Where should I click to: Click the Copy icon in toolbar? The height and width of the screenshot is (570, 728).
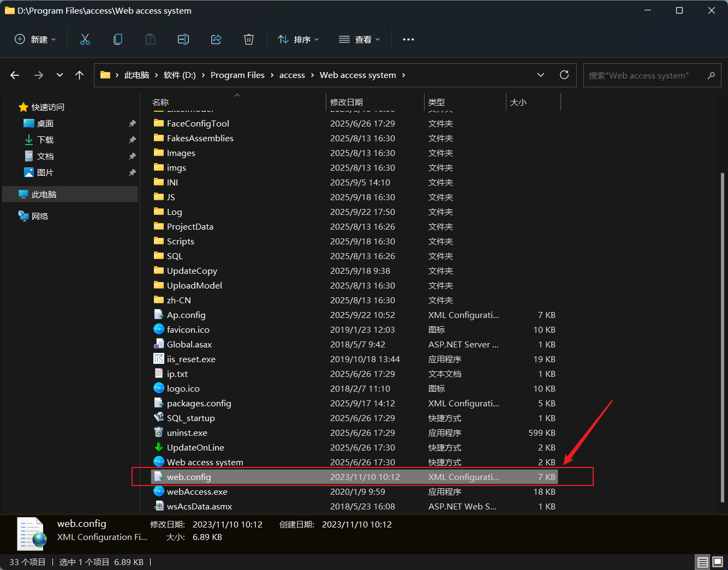(x=118, y=39)
